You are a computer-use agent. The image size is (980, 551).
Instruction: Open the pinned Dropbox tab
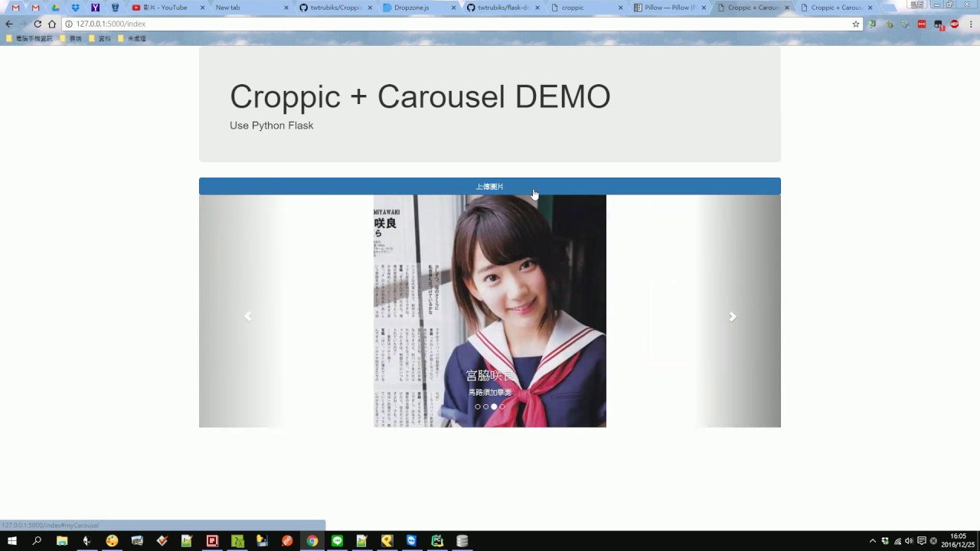point(75,8)
